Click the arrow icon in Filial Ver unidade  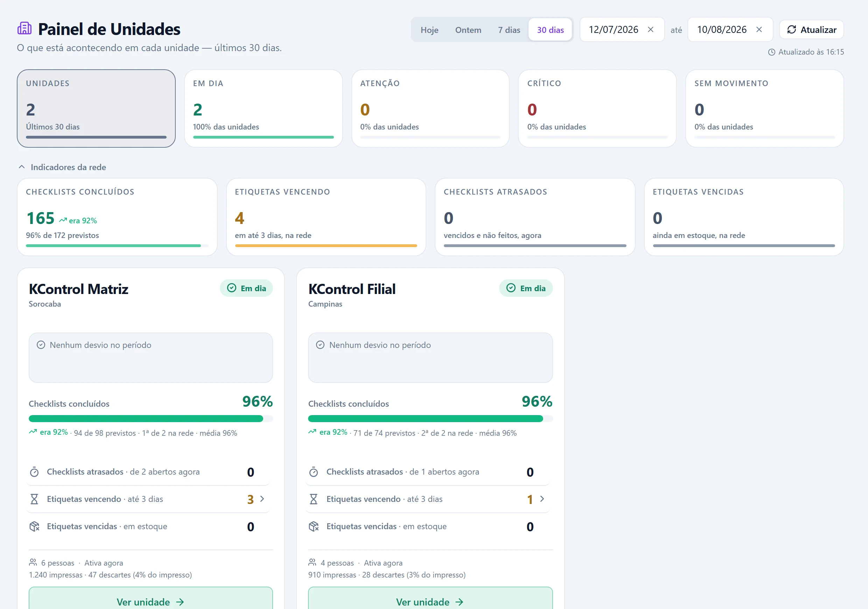459,602
